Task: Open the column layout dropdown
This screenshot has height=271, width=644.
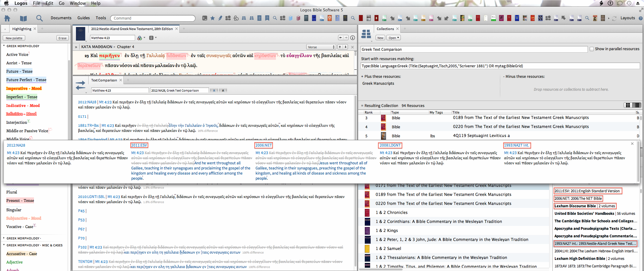Action: tap(153, 38)
